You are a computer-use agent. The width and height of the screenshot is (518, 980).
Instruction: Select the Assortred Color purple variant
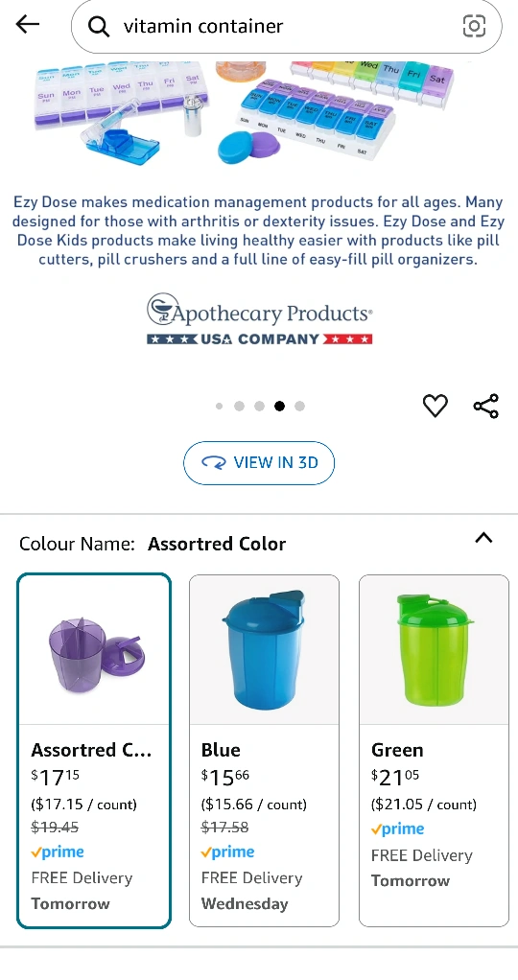click(94, 751)
